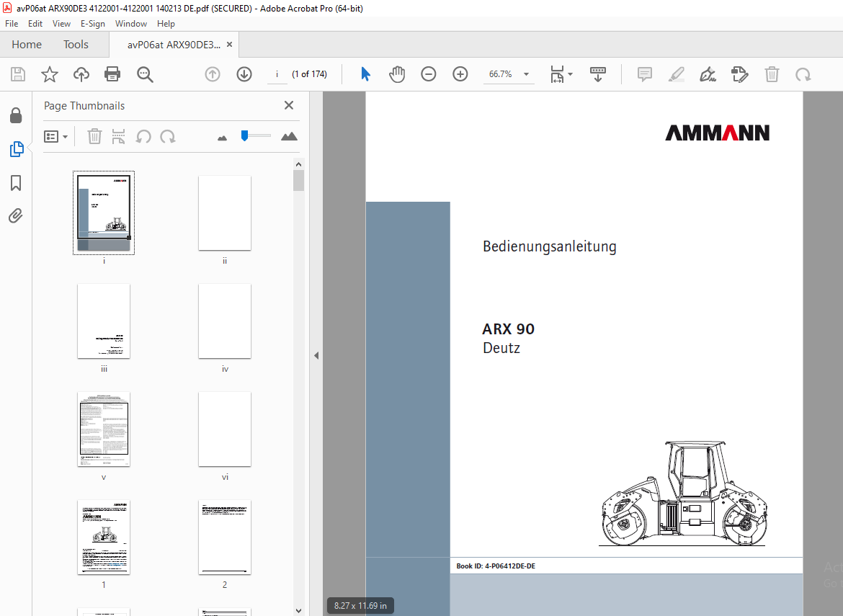Click the thumbnails panel scrollbar handle
Viewport: 843px width, 616px height.
pos(298,181)
